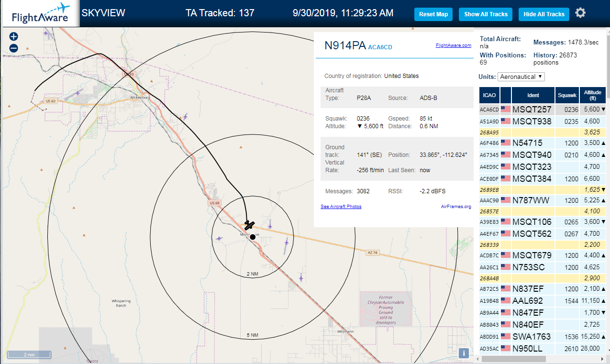The height and width of the screenshot is (364, 610).
Task: Click the zoom in plus button
Action: 13,37
